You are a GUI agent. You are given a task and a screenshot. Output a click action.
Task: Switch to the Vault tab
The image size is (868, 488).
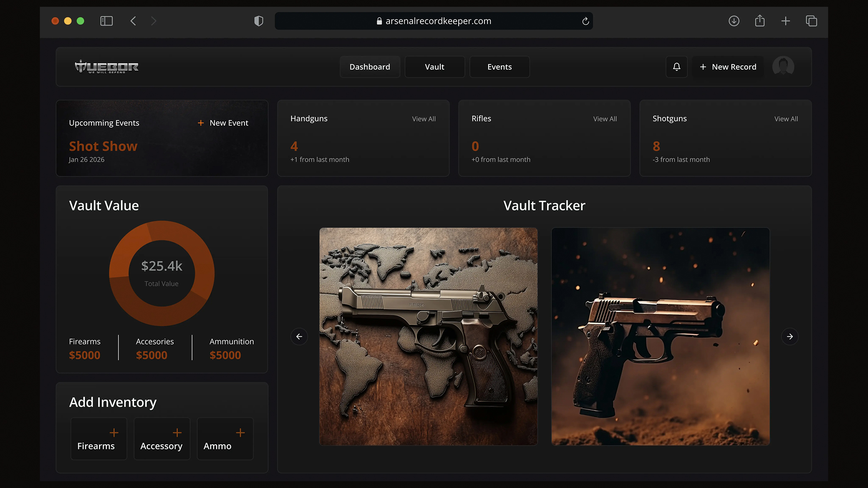434,67
